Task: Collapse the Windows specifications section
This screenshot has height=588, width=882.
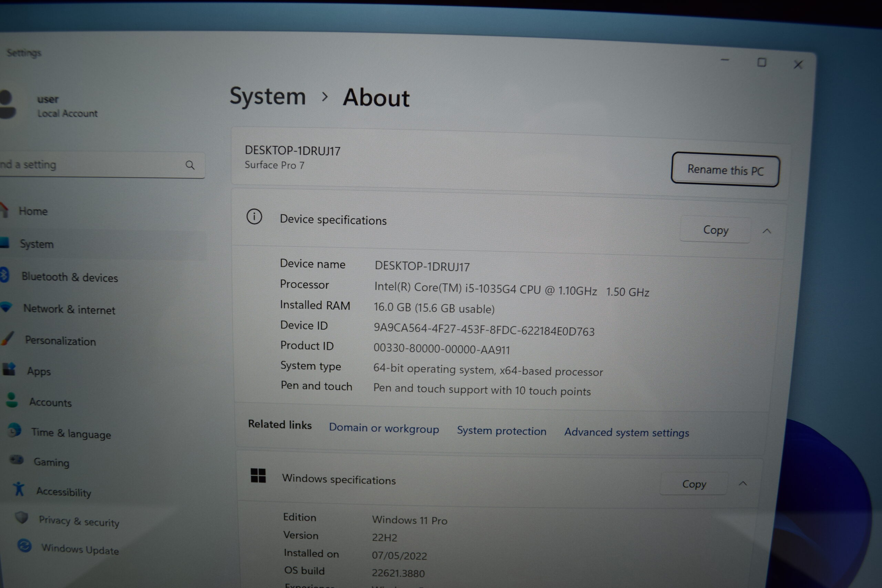Action: point(742,483)
